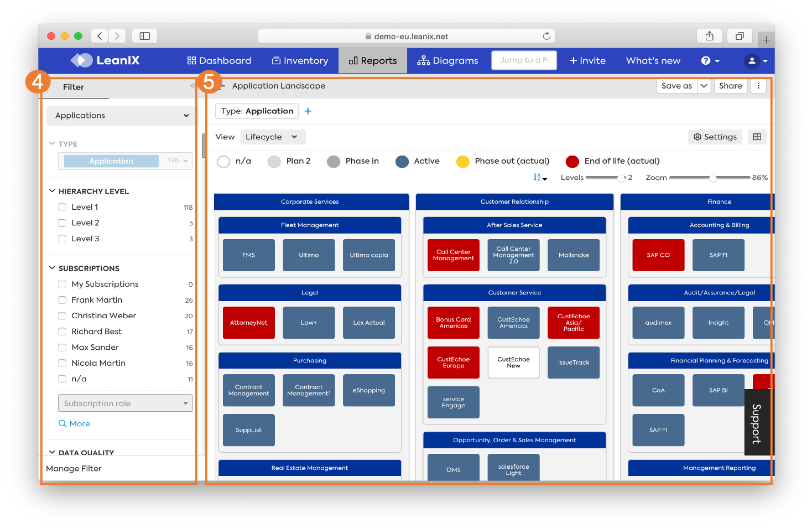Click the sort order icon
The image size is (812, 528).
pyautogui.click(x=539, y=177)
